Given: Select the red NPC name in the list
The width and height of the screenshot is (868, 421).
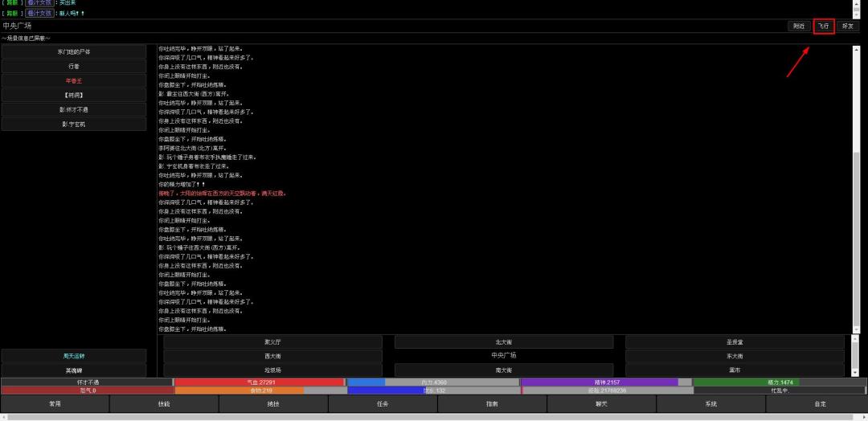Looking at the screenshot, I should point(74,81).
